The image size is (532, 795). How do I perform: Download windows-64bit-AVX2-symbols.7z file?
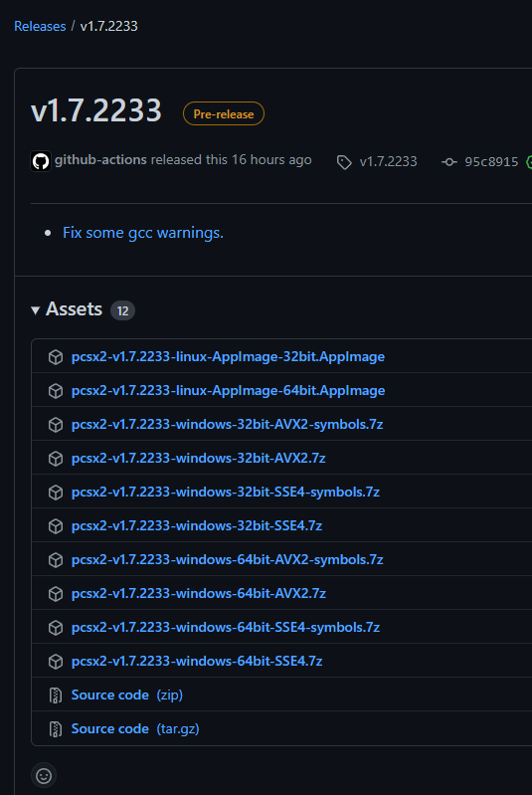pyautogui.click(x=227, y=560)
